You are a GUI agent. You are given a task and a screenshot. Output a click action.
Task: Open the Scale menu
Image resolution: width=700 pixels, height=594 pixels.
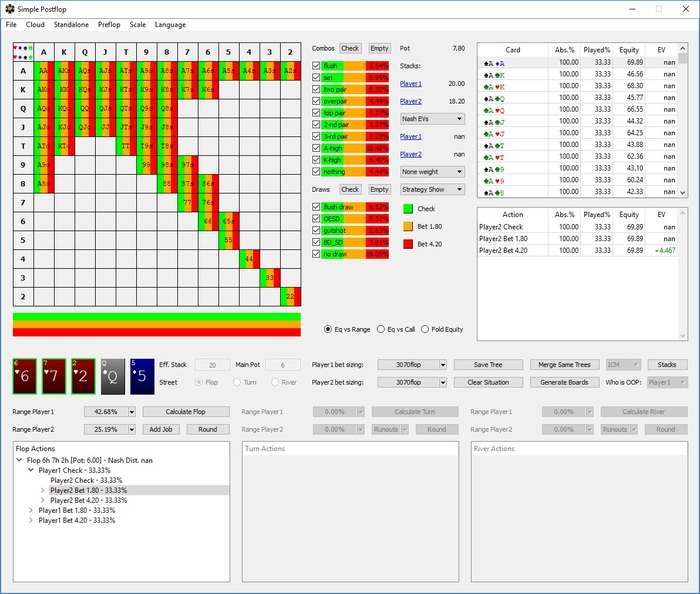[138, 25]
